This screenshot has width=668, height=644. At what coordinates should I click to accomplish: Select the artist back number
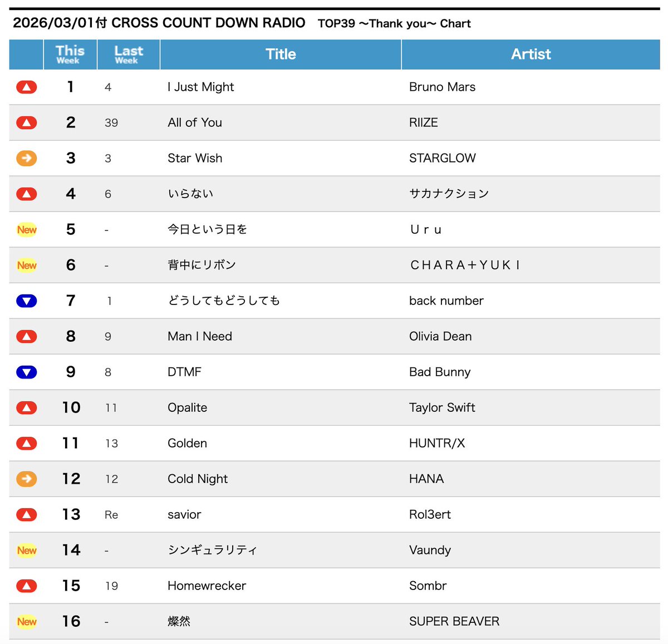tap(446, 301)
